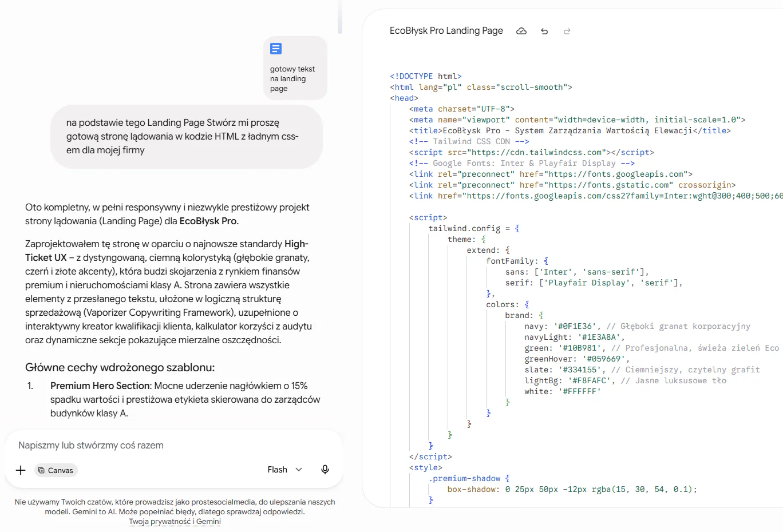Click the "white: '#FFFFFF'" code line
Screen dimensions: 783x532
coord(563,391)
